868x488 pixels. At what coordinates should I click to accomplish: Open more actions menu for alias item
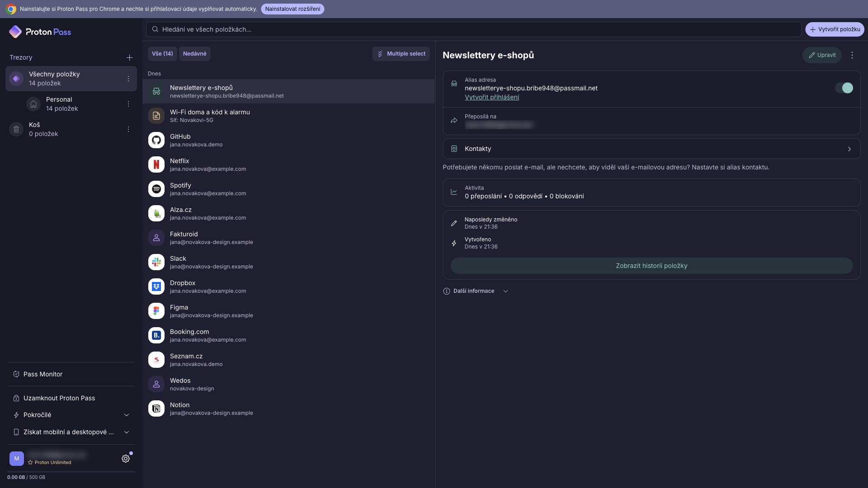pos(852,55)
